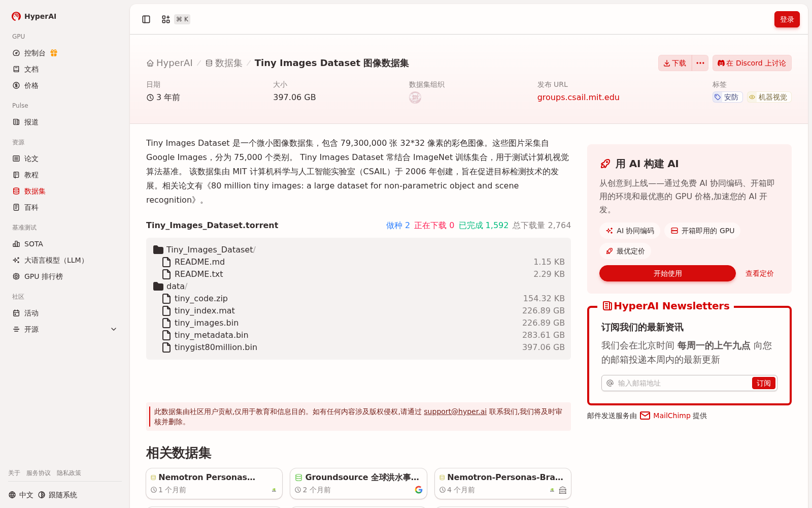Click 已完成 1,592 completed stat
The width and height of the screenshot is (812, 508).
pyautogui.click(x=484, y=225)
